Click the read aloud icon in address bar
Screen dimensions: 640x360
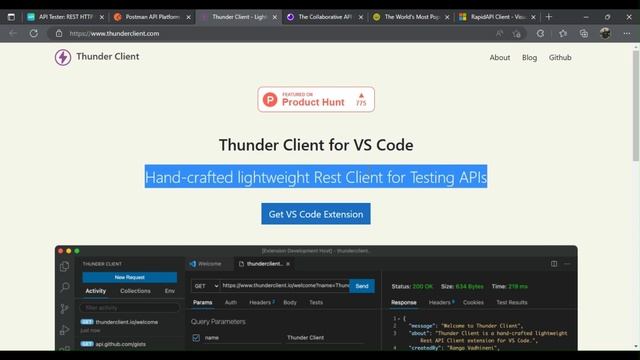(499, 33)
